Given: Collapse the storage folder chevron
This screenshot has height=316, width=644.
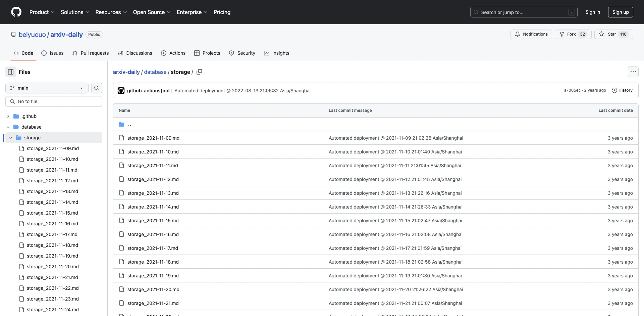Looking at the screenshot, I should (x=11, y=138).
